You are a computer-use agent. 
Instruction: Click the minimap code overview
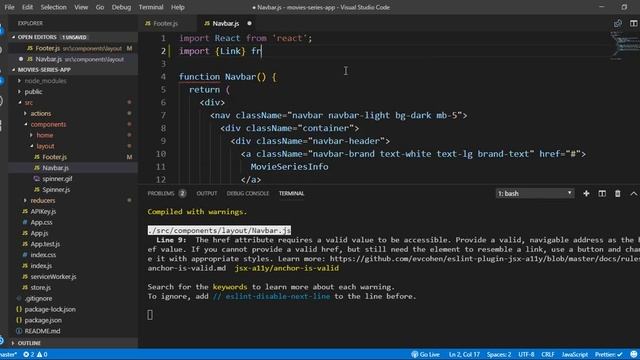(624, 47)
